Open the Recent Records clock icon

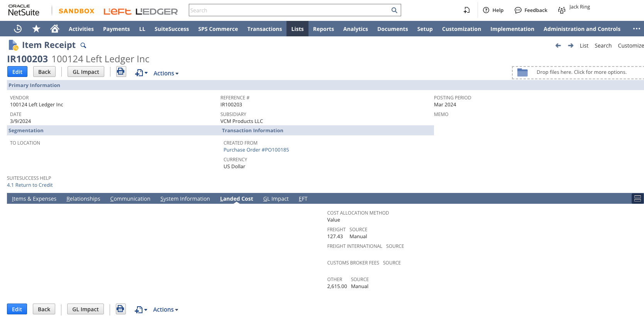[18, 29]
